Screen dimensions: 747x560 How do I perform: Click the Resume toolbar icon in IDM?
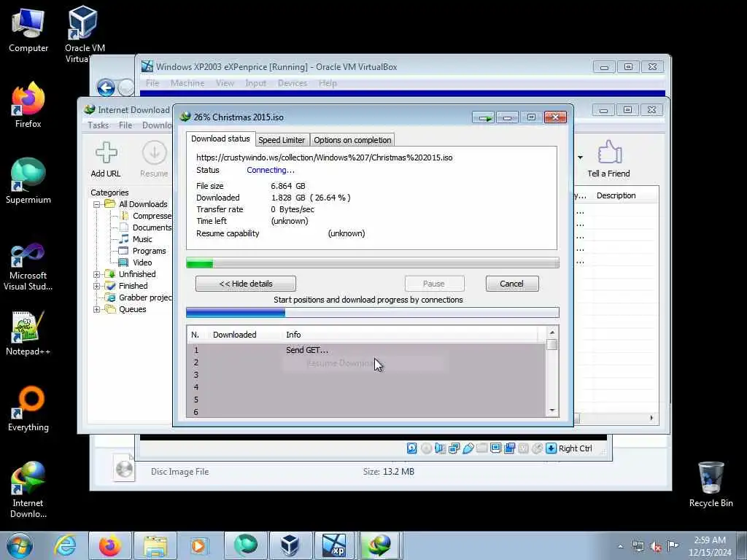click(154, 159)
